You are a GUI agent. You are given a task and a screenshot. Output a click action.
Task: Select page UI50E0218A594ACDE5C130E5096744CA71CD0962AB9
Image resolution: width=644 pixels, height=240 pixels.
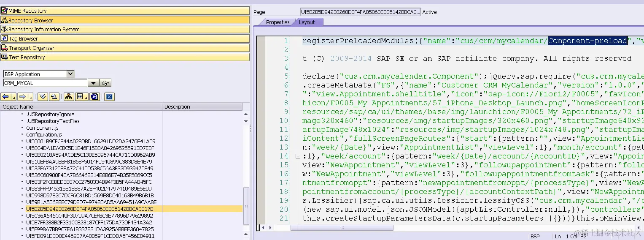point(91,155)
